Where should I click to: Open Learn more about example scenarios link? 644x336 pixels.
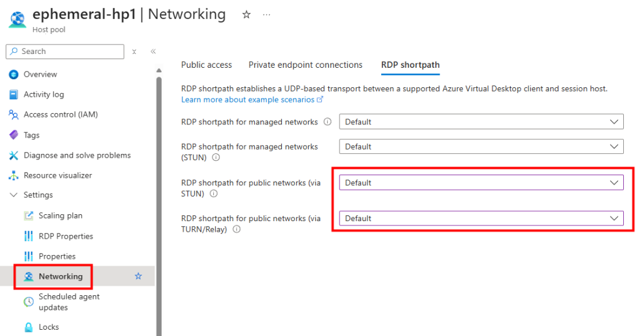pyautogui.click(x=248, y=100)
